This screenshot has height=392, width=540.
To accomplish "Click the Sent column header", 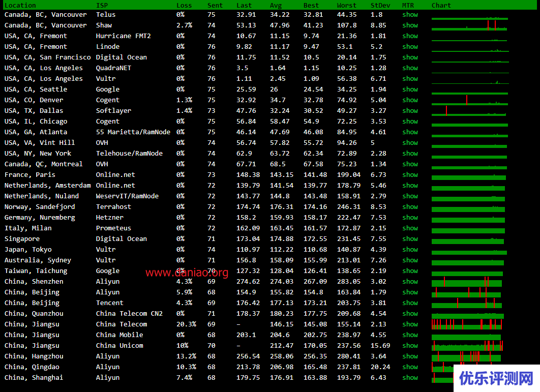I will (215, 5).
